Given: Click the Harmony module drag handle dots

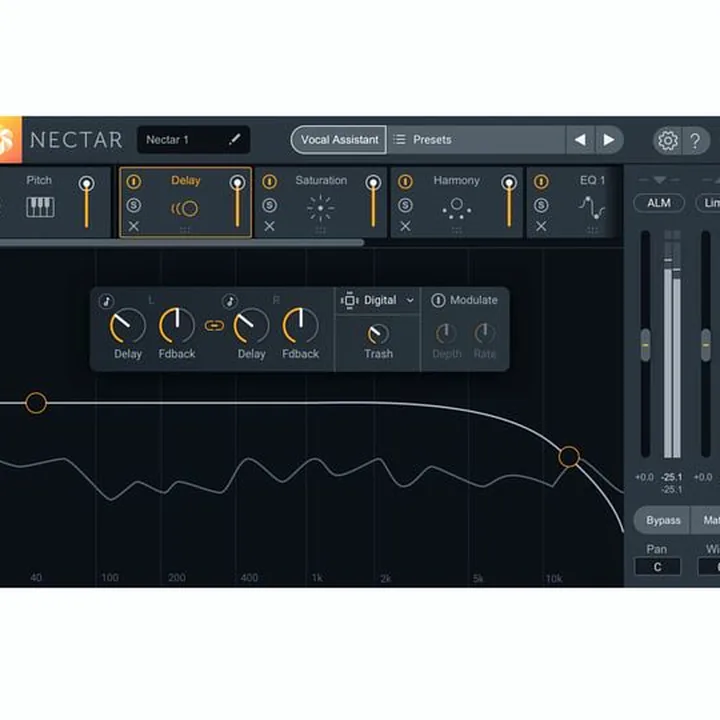Looking at the screenshot, I should [x=456, y=230].
